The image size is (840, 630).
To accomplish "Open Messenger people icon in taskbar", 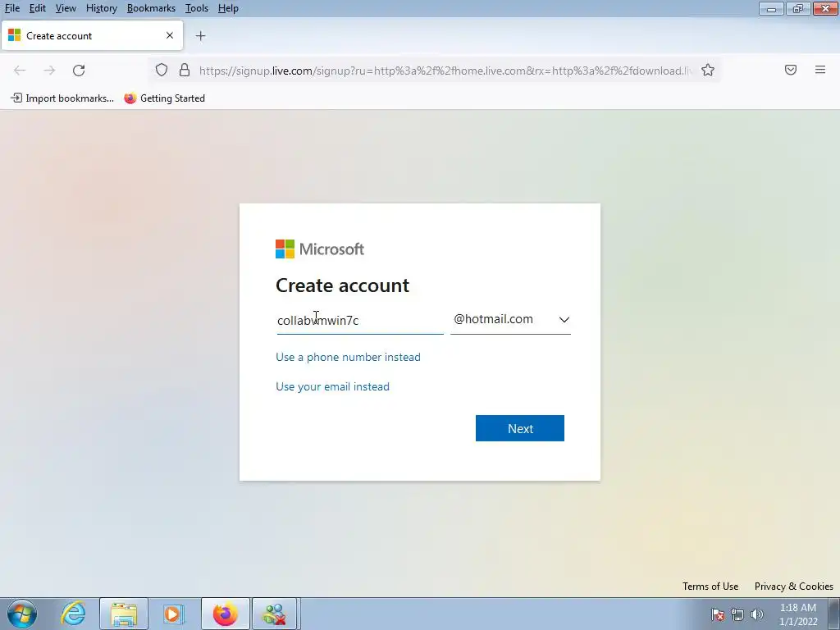I will 274,614.
